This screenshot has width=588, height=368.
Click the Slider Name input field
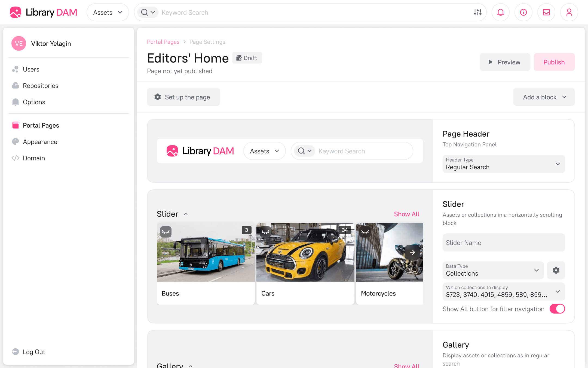pos(504,243)
